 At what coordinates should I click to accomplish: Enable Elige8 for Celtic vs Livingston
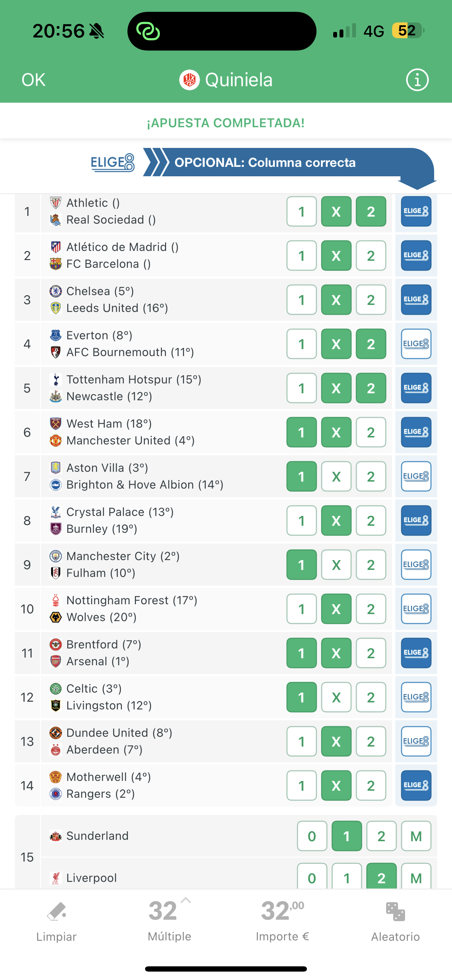point(416,697)
